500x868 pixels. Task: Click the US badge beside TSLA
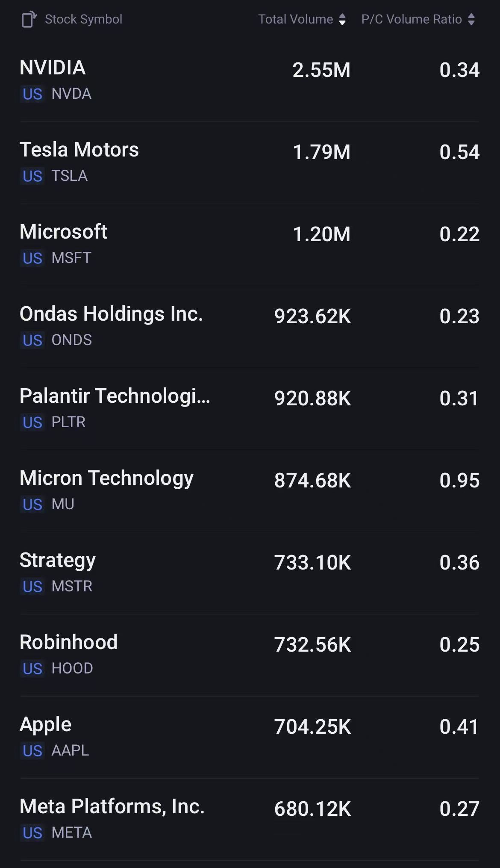pyautogui.click(x=32, y=176)
